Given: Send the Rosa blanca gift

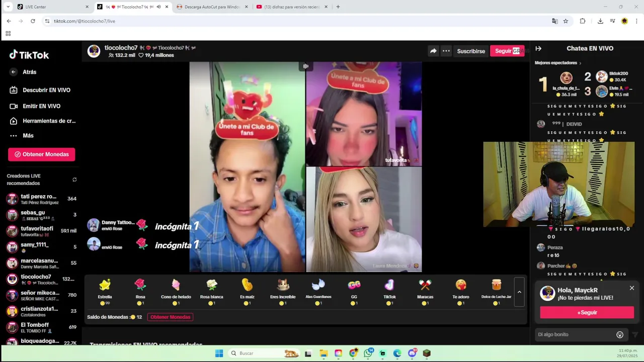Looking at the screenshot, I should pyautogui.click(x=212, y=292).
